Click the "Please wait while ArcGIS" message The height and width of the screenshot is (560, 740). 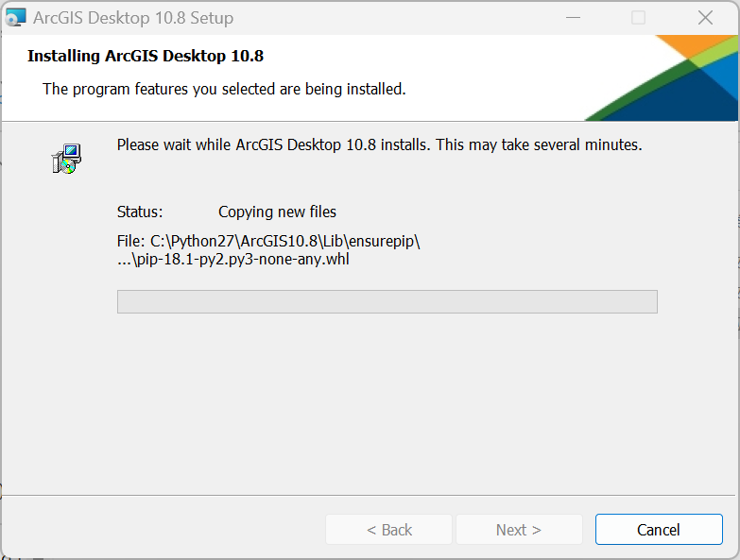(x=379, y=145)
